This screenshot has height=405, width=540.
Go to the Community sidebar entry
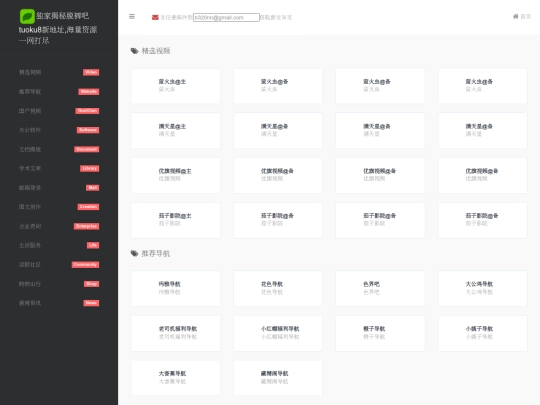pyautogui.click(x=59, y=264)
